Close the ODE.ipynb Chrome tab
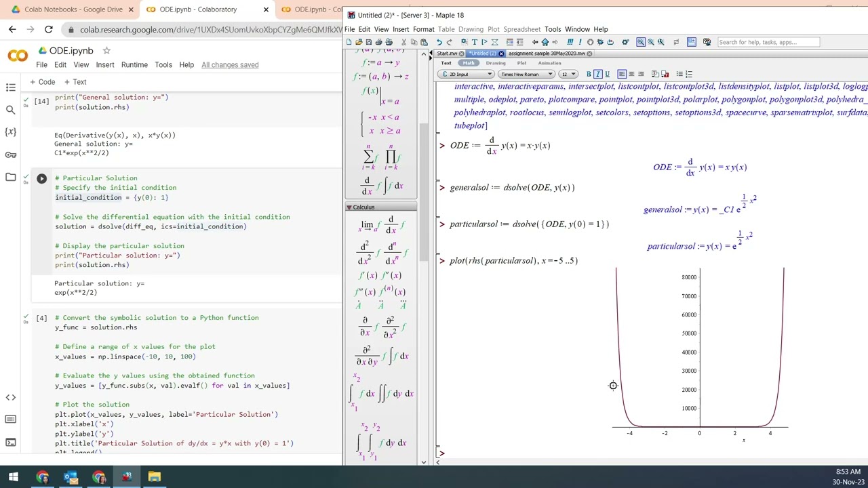 [266, 9]
